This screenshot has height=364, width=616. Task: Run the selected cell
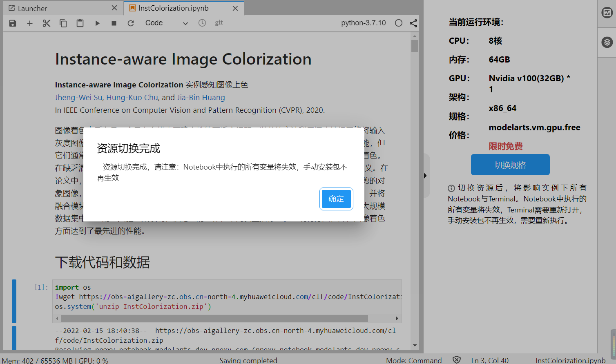coord(97,23)
